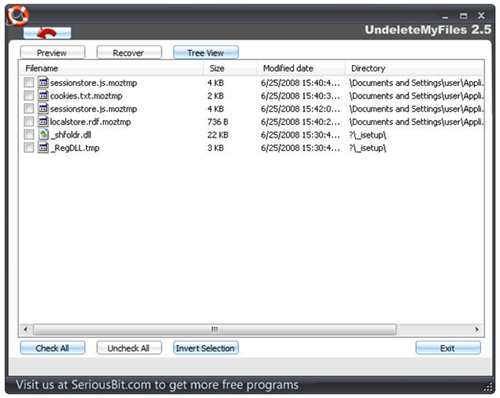This screenshot has height=398, width=500.
Task: Click Uncheck All
Action: (129, 348)
